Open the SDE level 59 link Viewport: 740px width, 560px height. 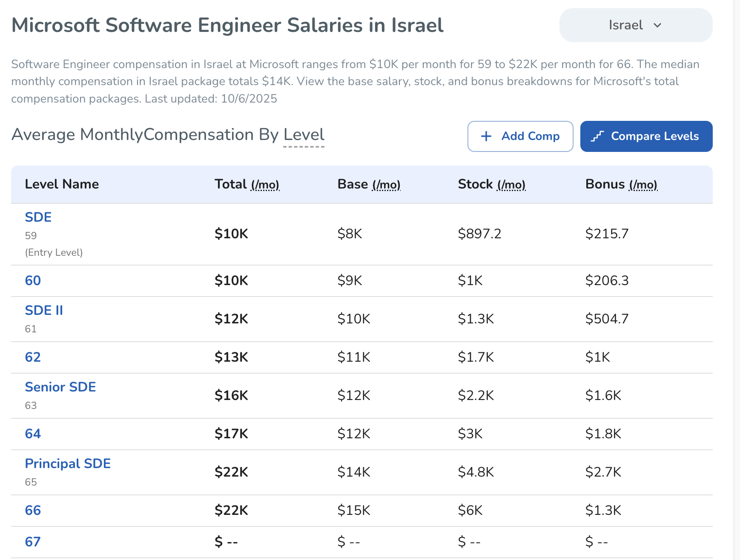coord(38,217)
